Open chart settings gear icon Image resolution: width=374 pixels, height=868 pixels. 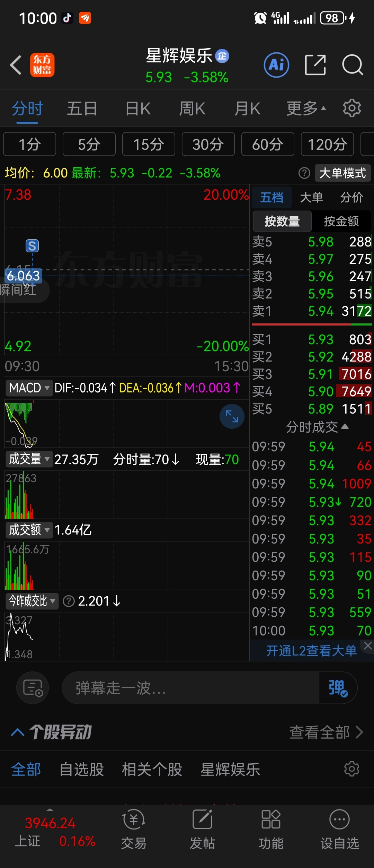pos(352,108)
